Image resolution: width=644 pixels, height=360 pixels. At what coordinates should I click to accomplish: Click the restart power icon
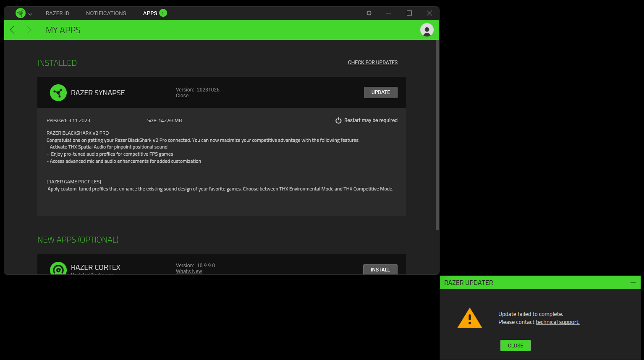338,120
